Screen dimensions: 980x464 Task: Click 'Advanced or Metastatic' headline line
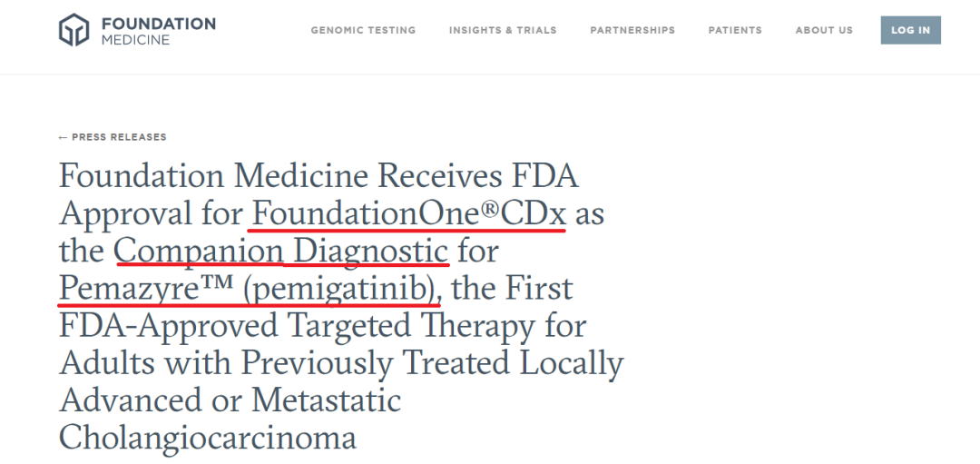click(x=230, y=400)
